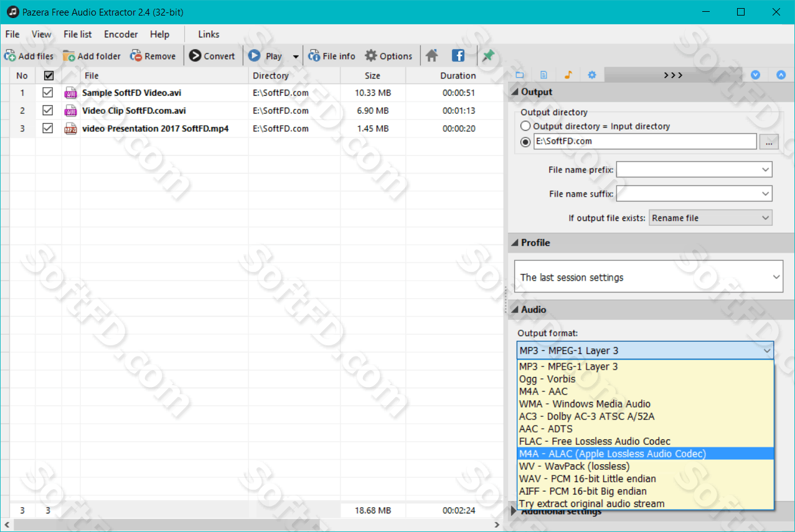Uncheck the video Presentation 2017 SoftFD.mp4 checkbox
795x532 pixels.
[x=48, y=128]
